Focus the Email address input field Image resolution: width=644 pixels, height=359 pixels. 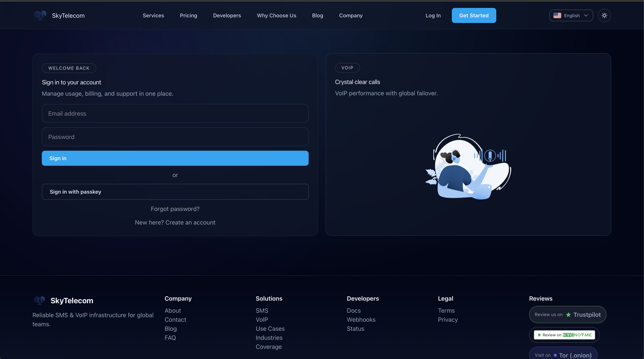coord(175,114)
